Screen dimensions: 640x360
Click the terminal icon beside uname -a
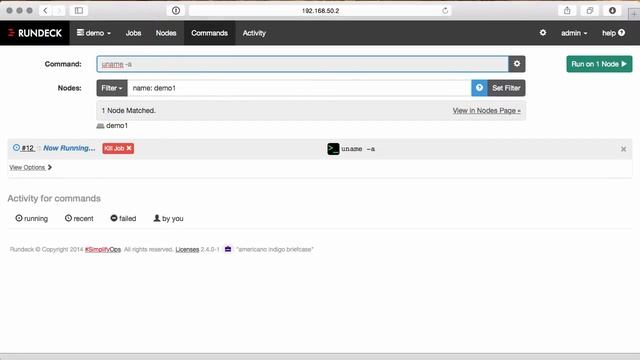pyautogui.click(x=333, y=149)
